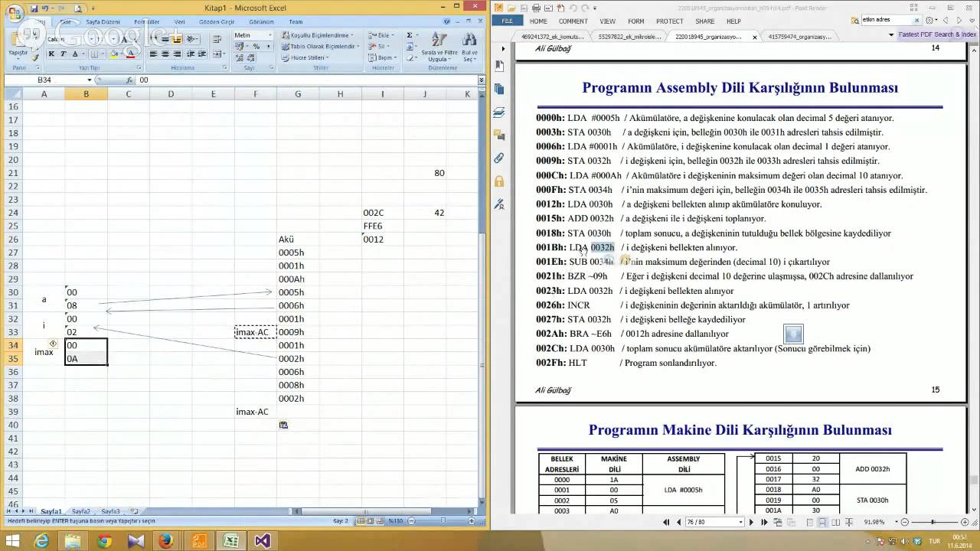Apply percent style in Excel
The height and width of the screenshot is (551, 980).
coord(256,47)
